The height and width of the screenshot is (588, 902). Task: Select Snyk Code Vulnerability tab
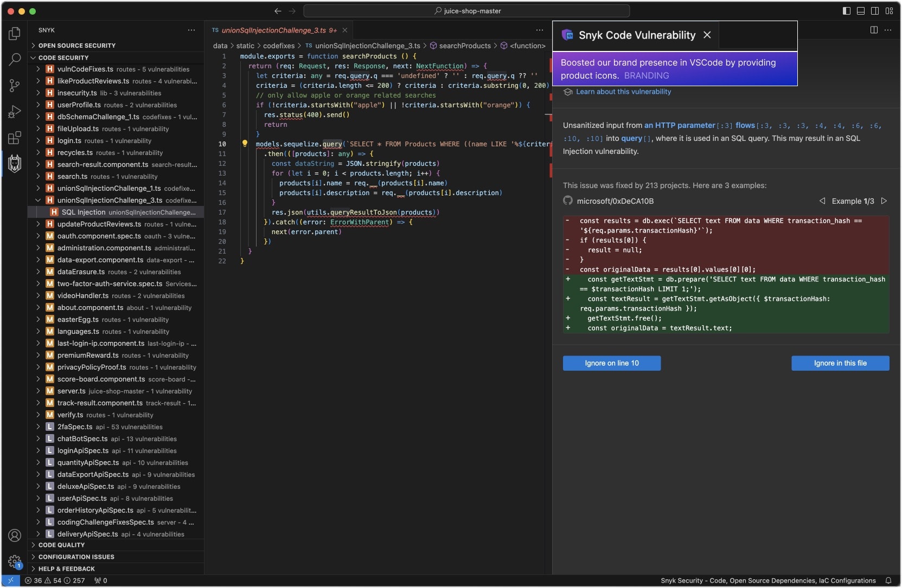(x=637, y=35)
